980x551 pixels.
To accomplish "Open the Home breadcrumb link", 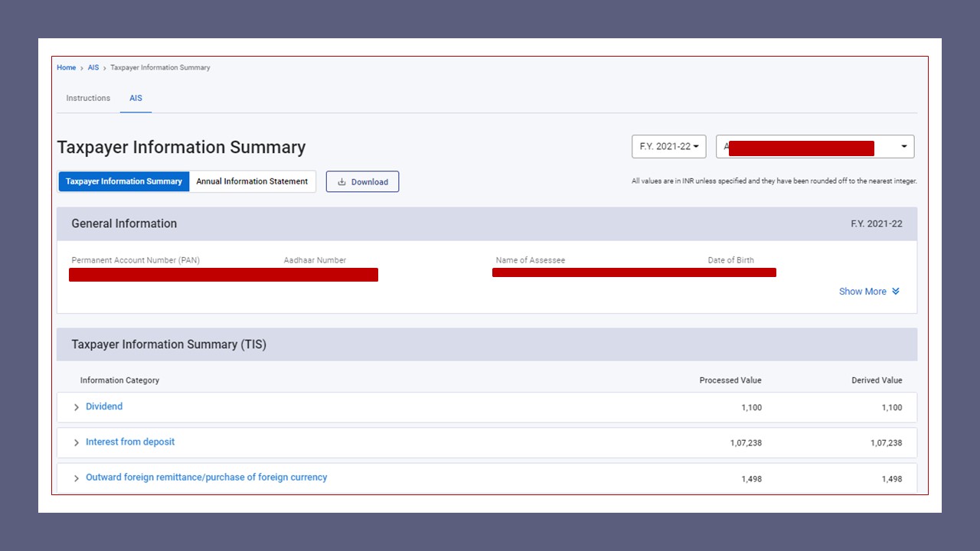I will coord(66,67).
